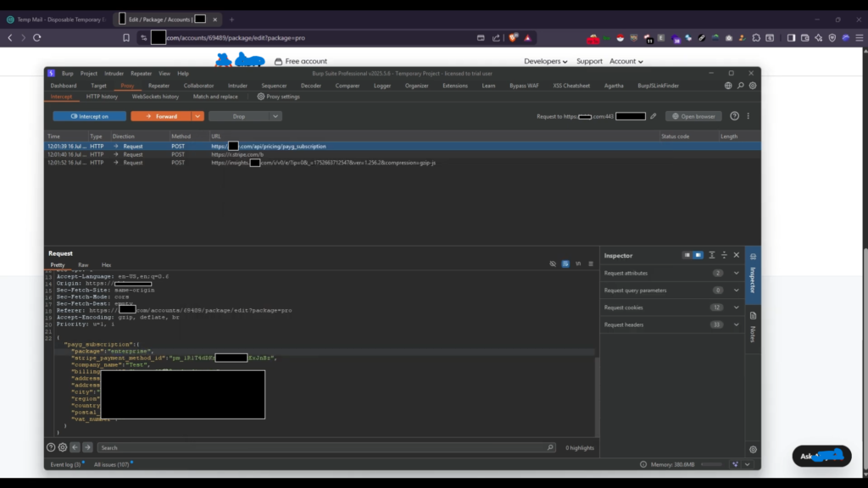Click the Forward request button
The image size is (868, 488).
161,116
